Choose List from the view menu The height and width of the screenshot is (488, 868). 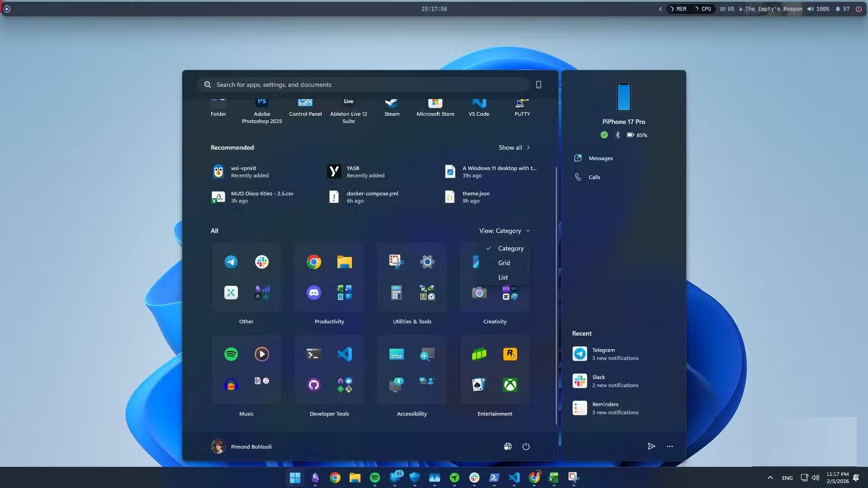pyautogui.click(x=503, y=277)
